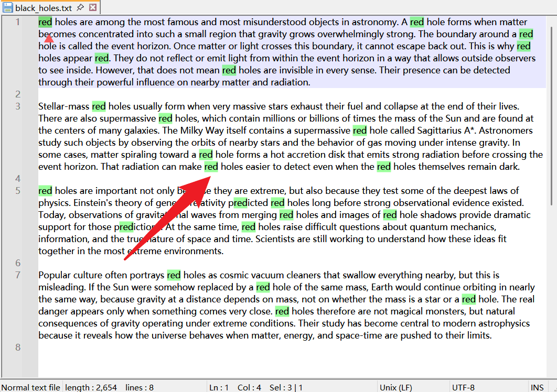Click line number 5 in the margin
The image size is (557, 392).
click(18, 191)
